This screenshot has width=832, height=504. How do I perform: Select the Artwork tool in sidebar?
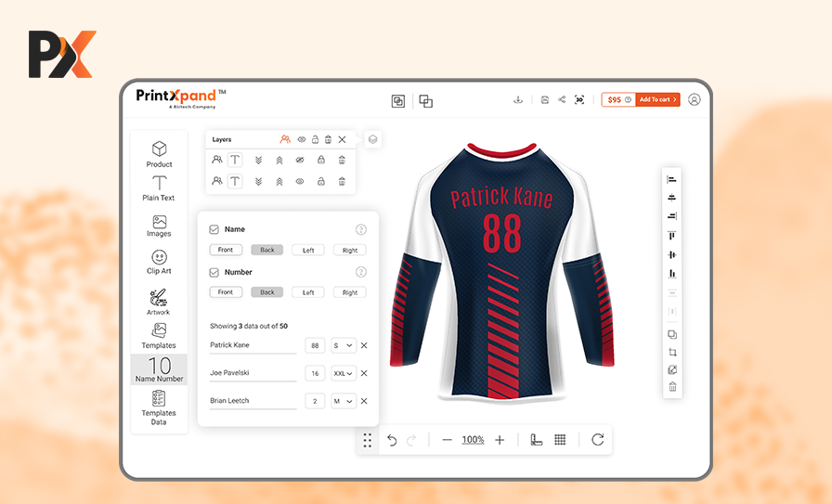[x=159, y=302]
